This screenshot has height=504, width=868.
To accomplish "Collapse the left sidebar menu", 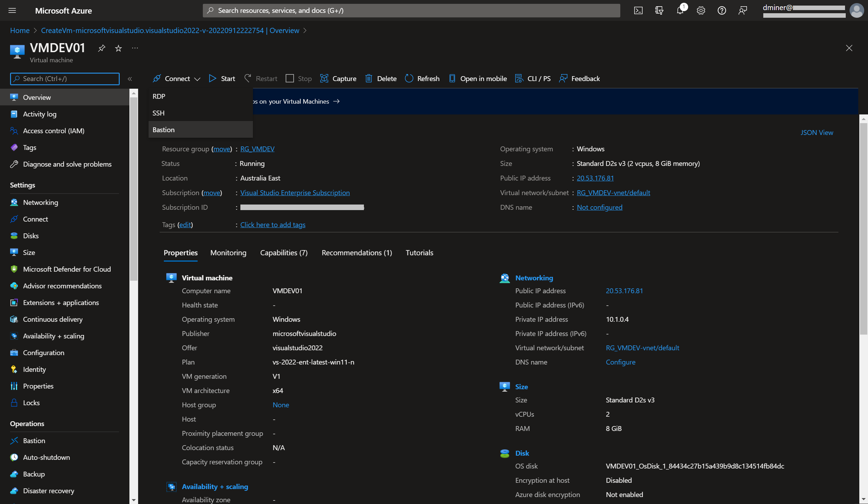I will tap(130, 79).
